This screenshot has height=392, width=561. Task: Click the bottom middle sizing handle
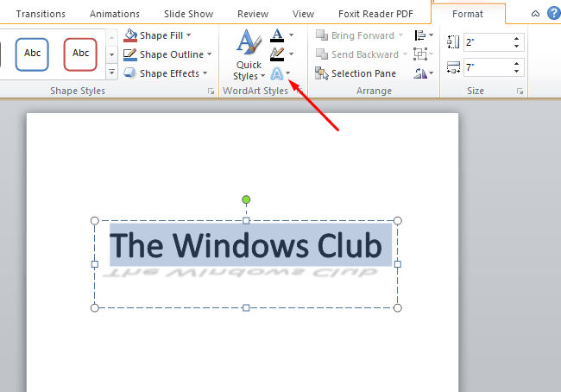tap(246, 308)
